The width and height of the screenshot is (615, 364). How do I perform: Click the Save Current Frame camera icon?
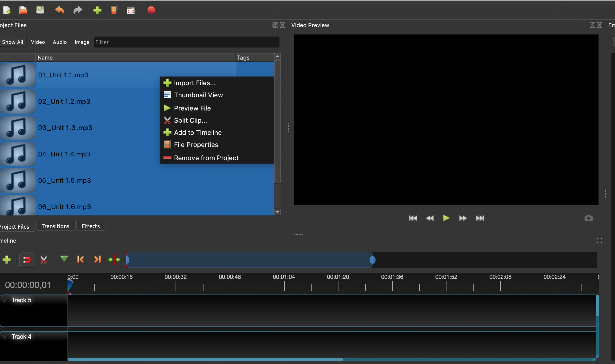click(588, 218)
